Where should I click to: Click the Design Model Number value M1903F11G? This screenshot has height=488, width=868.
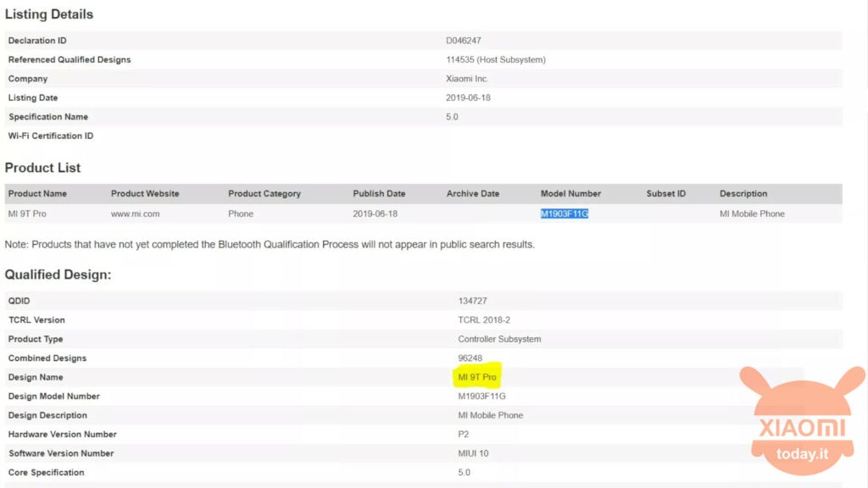(481, 396)
